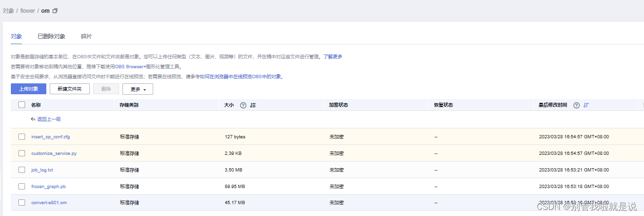Click the 3.50 MB size cell
This screenshot has height=216, width=644.
[234, 170]
